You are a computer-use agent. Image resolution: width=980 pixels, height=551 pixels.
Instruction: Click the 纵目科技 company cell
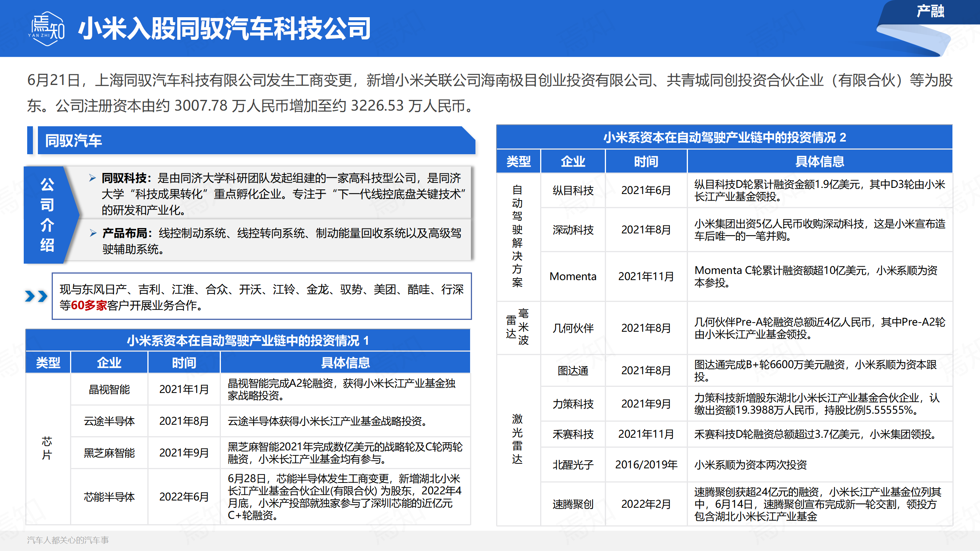573,191
